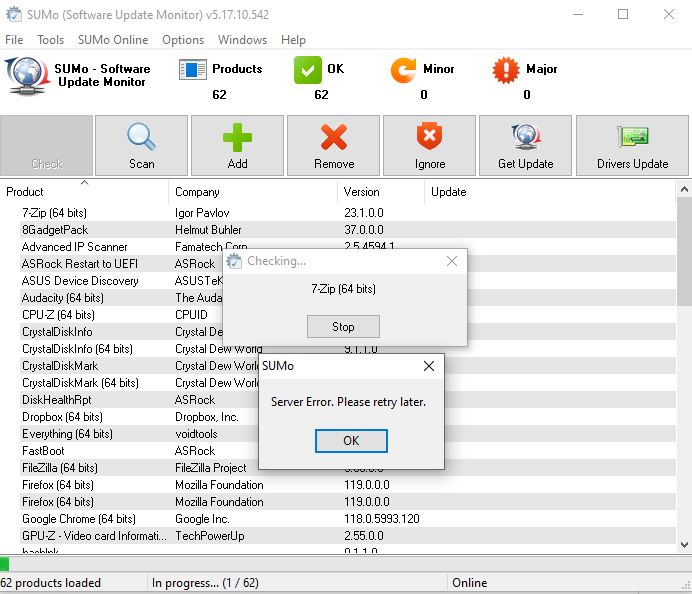
Task: Open the Windows menu
Action: (x=242, y=40)
